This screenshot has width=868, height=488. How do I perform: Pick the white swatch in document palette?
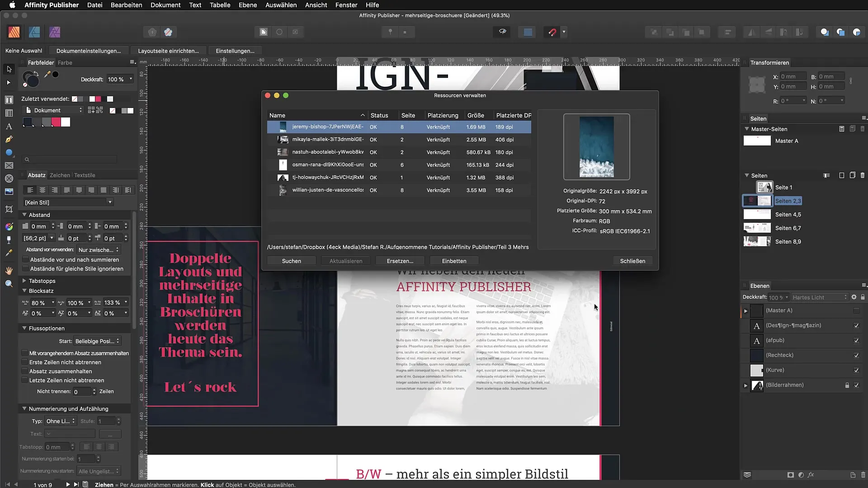coord(66,122)
